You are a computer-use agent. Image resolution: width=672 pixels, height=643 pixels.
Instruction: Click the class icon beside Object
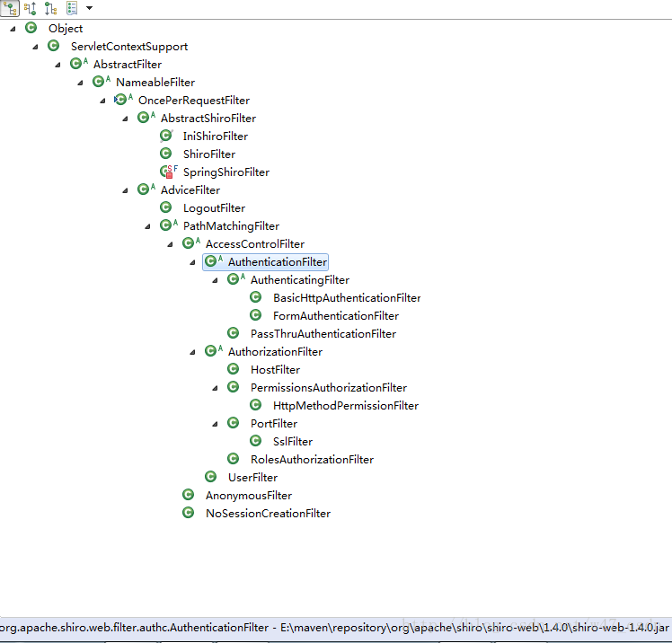(31, 28)
